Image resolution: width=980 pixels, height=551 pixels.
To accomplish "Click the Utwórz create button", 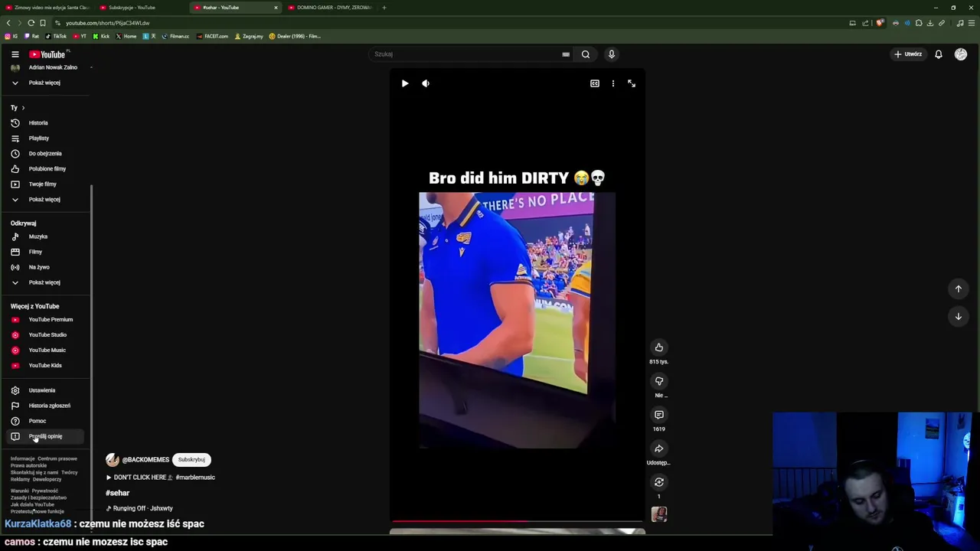I will 908,54.
